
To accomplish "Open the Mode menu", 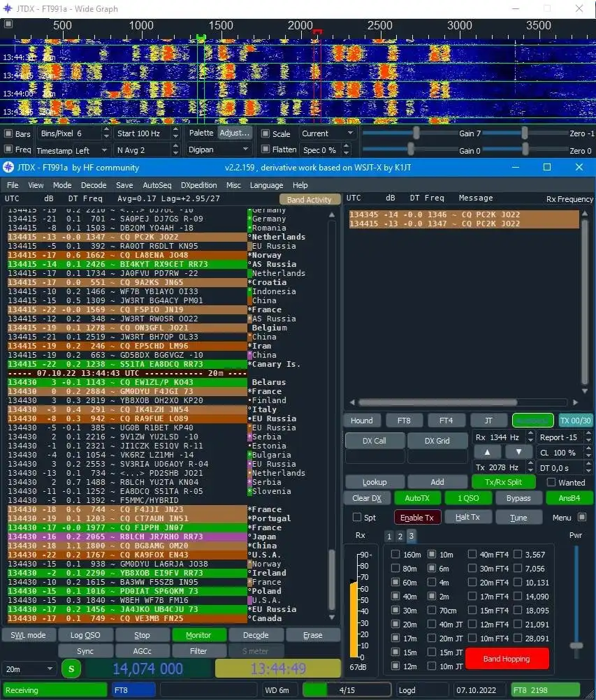I will 62,185.
